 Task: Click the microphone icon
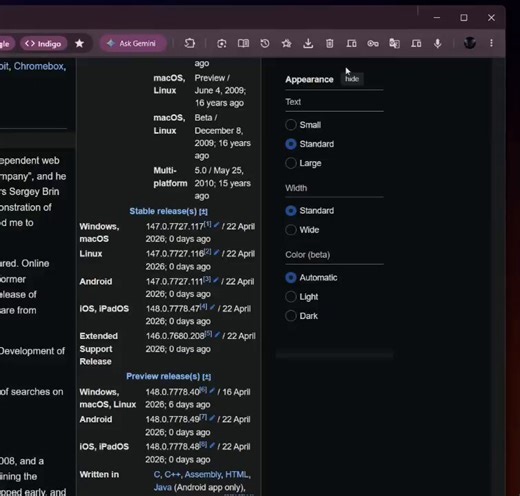pos(438,43)
